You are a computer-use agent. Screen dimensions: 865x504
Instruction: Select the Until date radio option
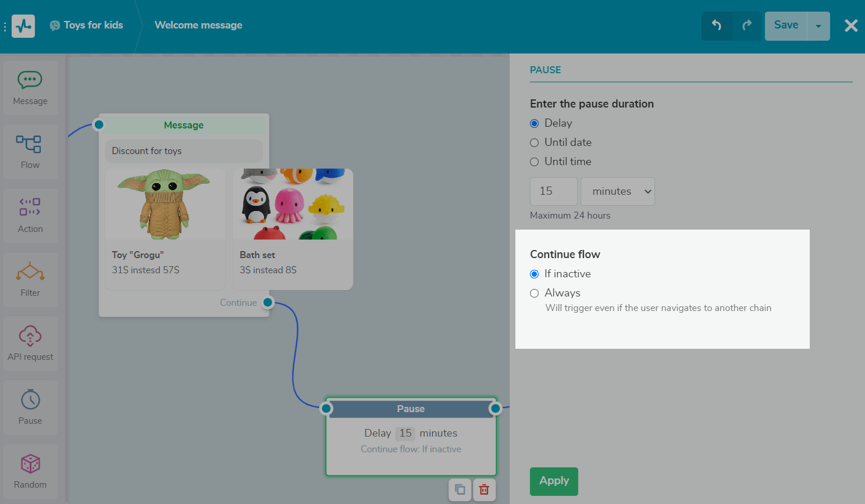(534, 143)
